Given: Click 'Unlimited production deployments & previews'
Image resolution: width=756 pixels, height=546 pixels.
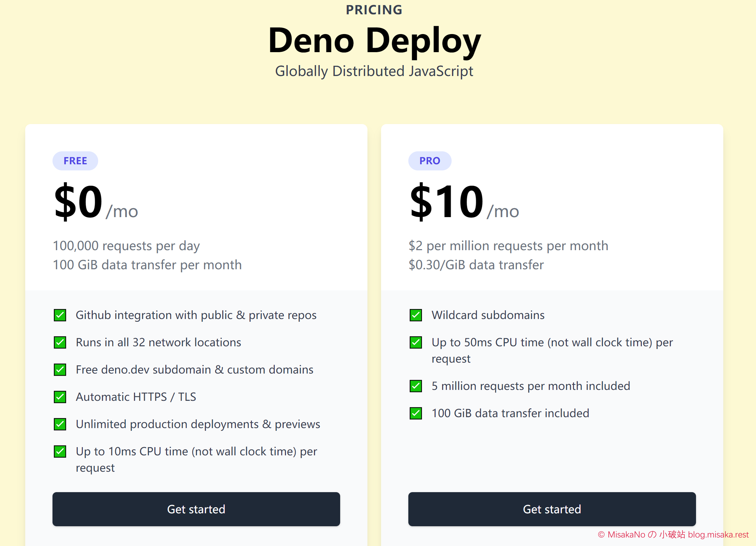Looking at the screenshot, I should [198, 424].
